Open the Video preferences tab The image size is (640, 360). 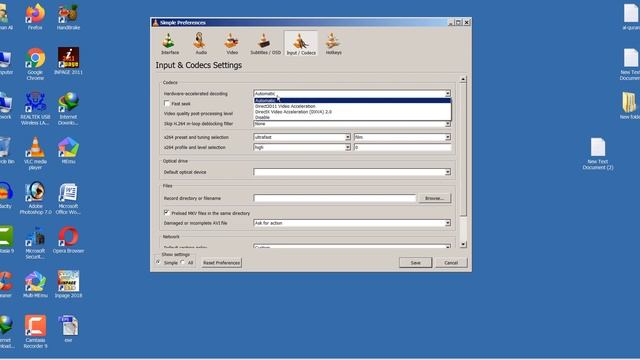[x=232, y=44]
